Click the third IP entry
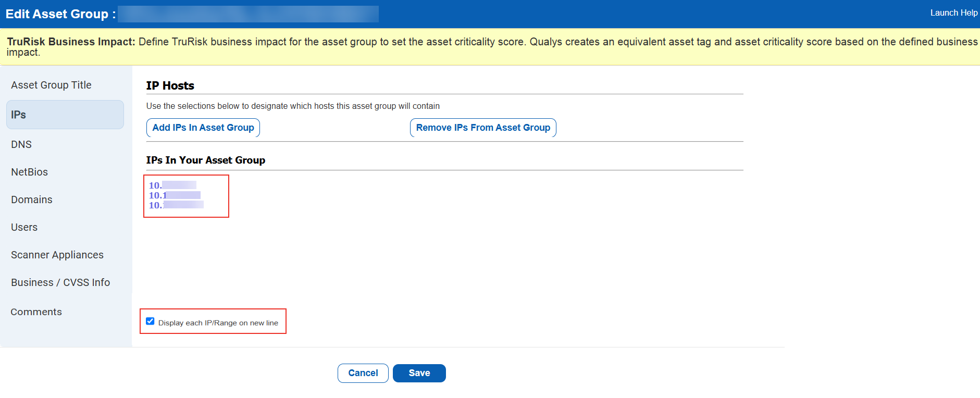This screenshot has width=980, height=398. click(x=176, y=205)
